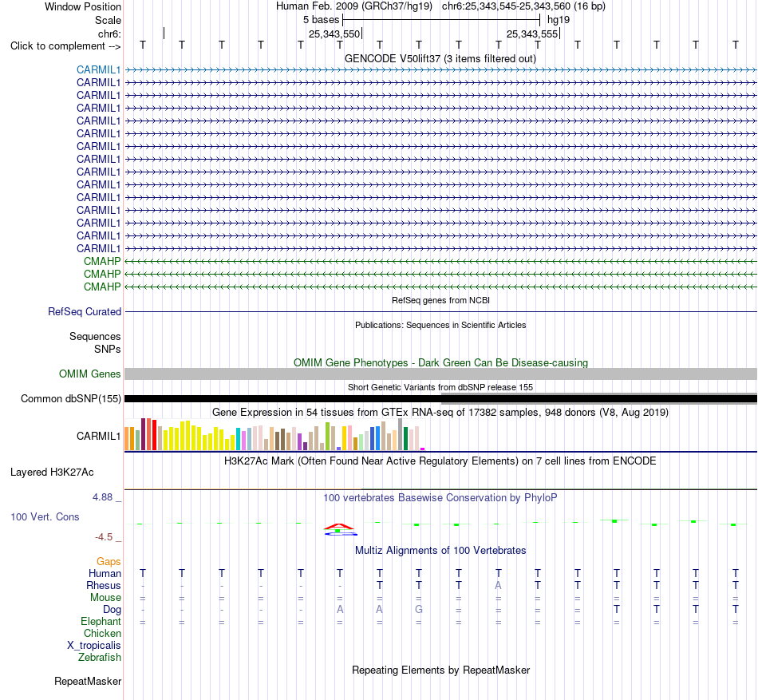The width and height of the screenshot is (758, 700).
Task: Click the dark green bar in the GTEx chart
Action: point(405,439)
